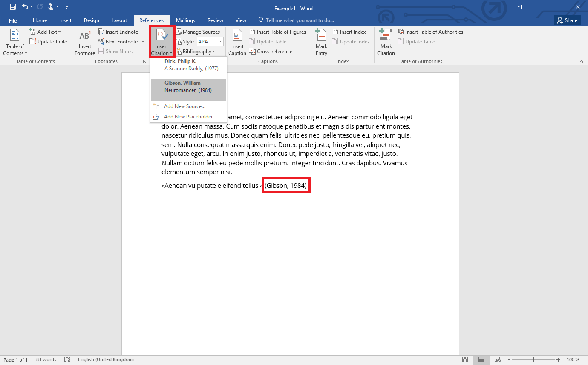The height and width of the screenshot is (365, 588).
Task: Click the (Gibson, 1984) citation in document
Action: click(285, 186)
